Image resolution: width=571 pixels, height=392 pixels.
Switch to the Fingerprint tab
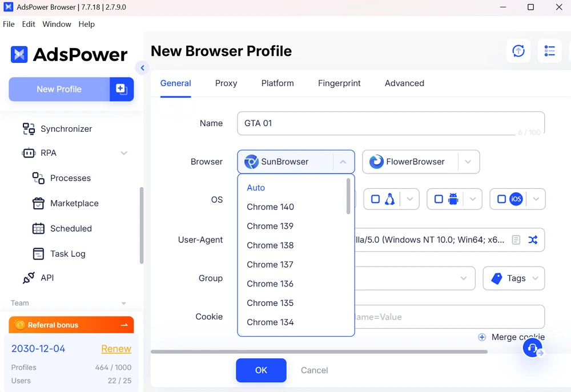(x=339, y=83)
